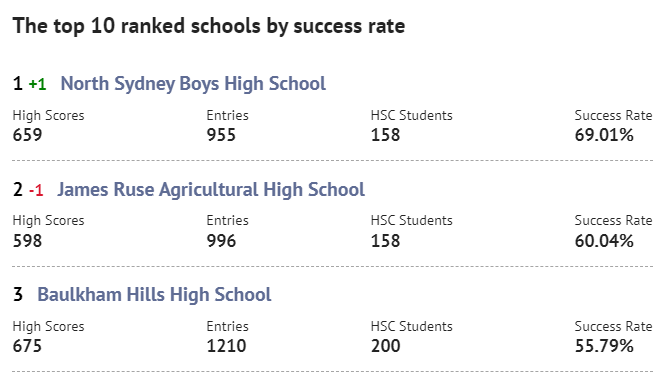Click rank number 1
The image size is (664, 374).
(17, 84)
